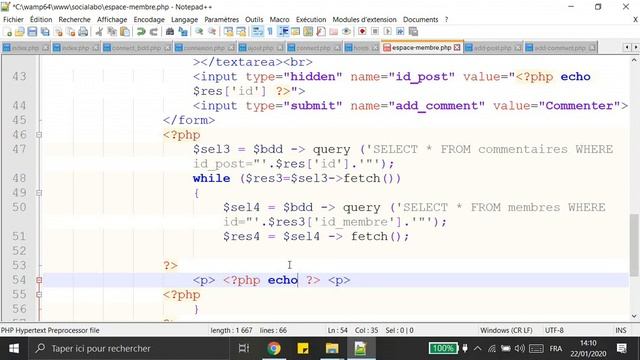Click the New file toolbar icon
Viewport: 640px width, 360px height.
tap(7, 31)
